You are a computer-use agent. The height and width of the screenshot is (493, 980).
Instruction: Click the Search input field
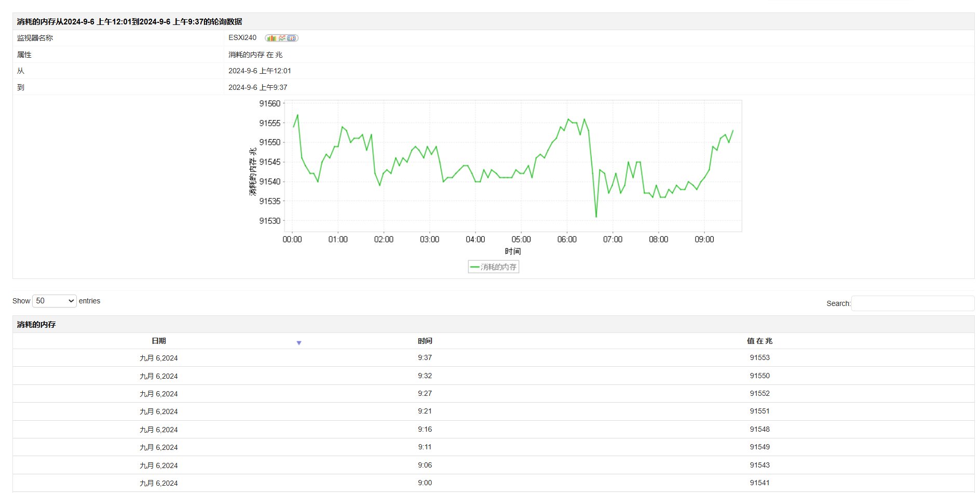point(913,303)
